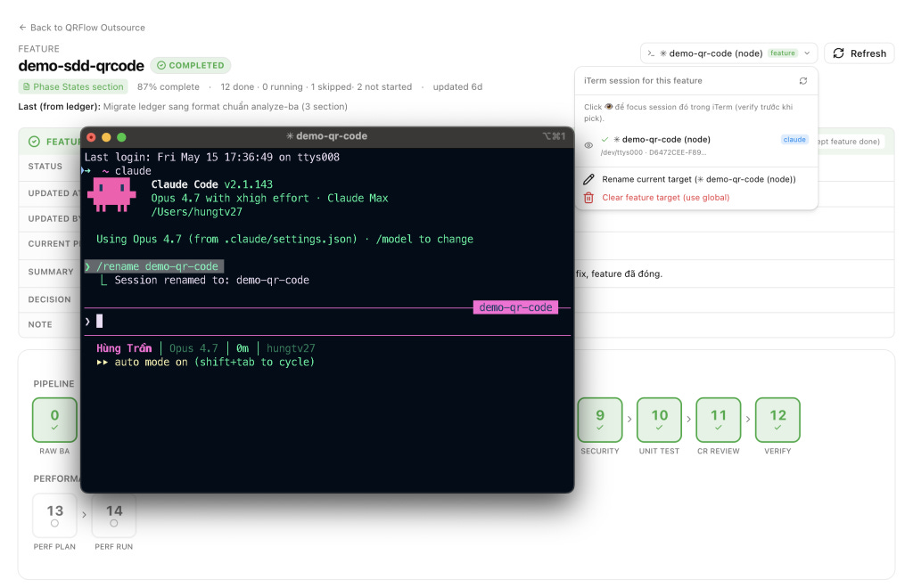
Task: Click the DECISION row label
Action: (x=50, y=299)
